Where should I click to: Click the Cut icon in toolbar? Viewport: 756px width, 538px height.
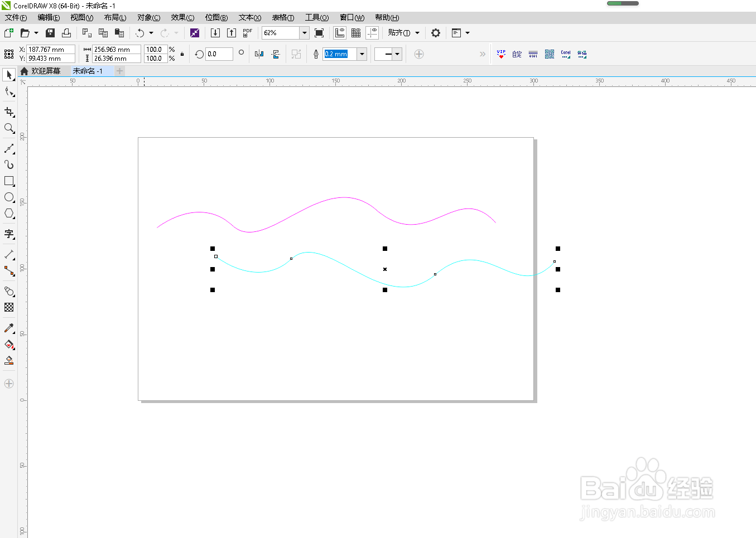87,33
